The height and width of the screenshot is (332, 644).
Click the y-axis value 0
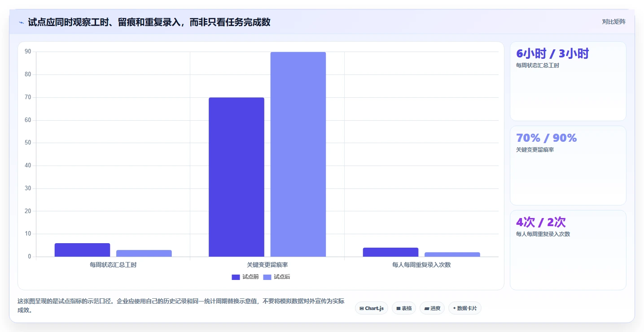coord(29,257)
